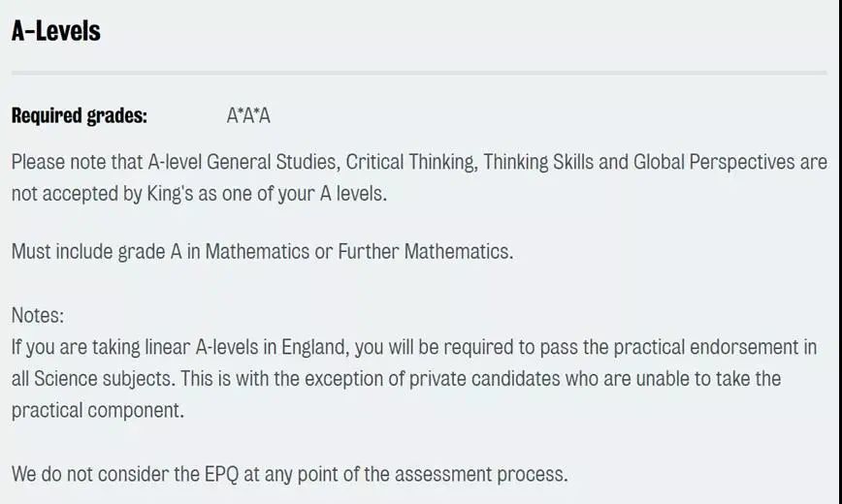Click the line mentioning King's A levels

pyautogui.click(x=199, y=194)
